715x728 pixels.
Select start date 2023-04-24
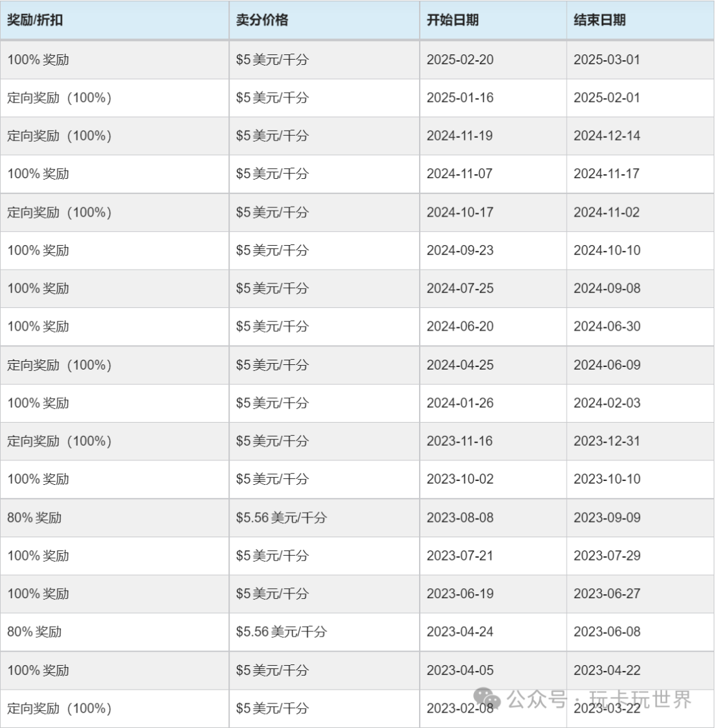pos(460,633)
